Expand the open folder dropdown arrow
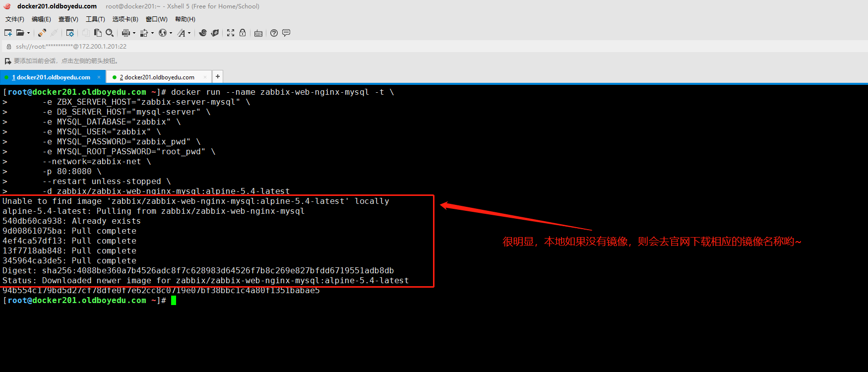 (x=28, y=33)
